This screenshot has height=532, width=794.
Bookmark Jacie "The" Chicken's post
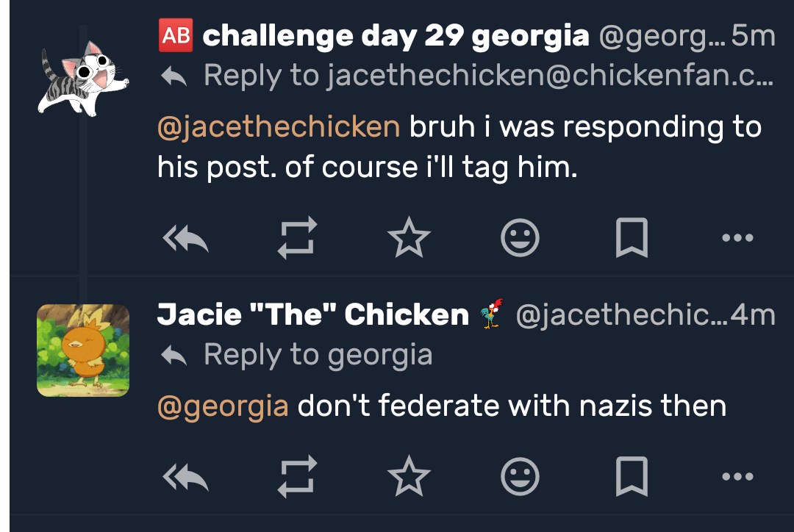(631, 476)
